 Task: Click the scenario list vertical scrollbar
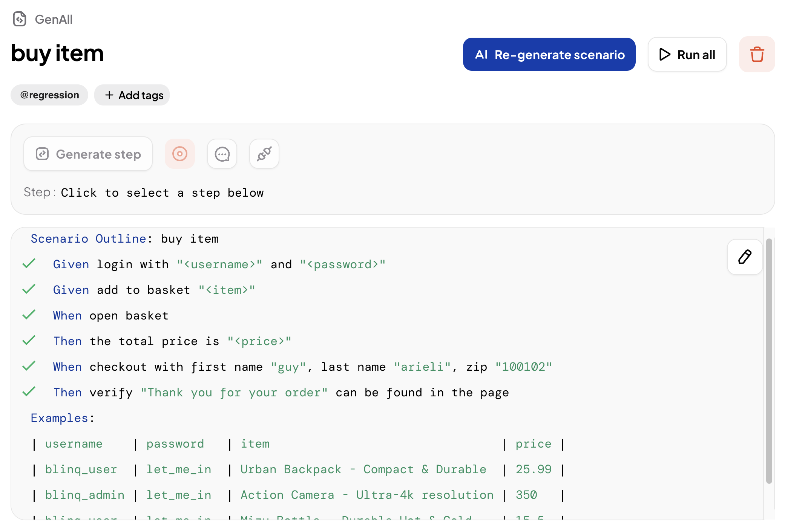(769, 361)
